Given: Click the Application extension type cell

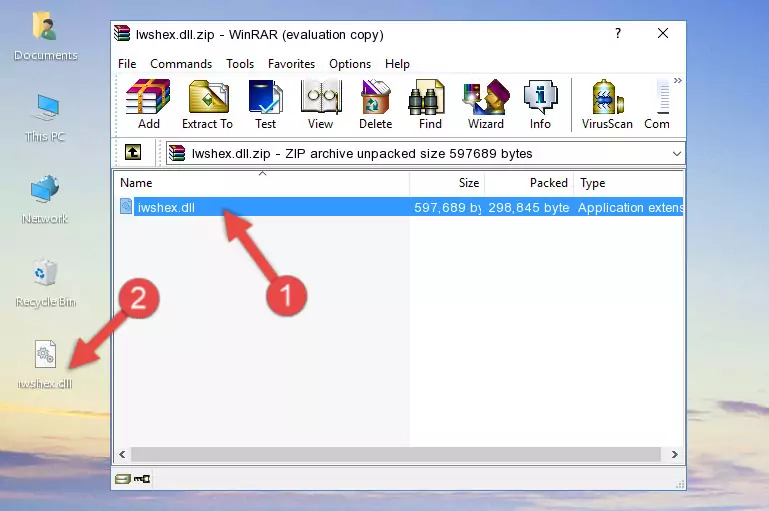Looking at the screenshot, I should point(630,207).
